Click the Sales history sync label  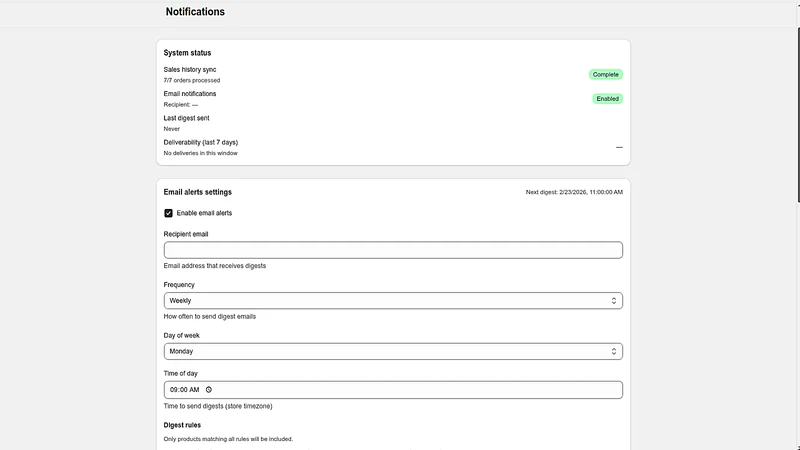[190, 69]
